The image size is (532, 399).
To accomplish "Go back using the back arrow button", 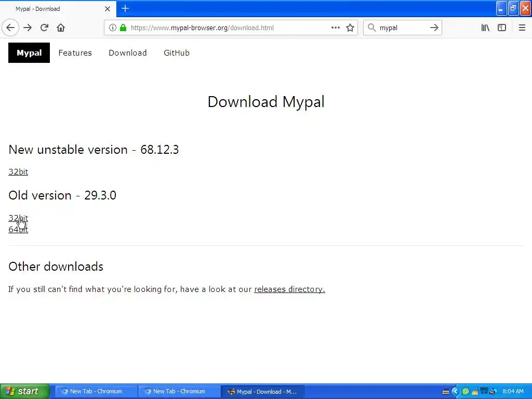I will pos(10,28).
